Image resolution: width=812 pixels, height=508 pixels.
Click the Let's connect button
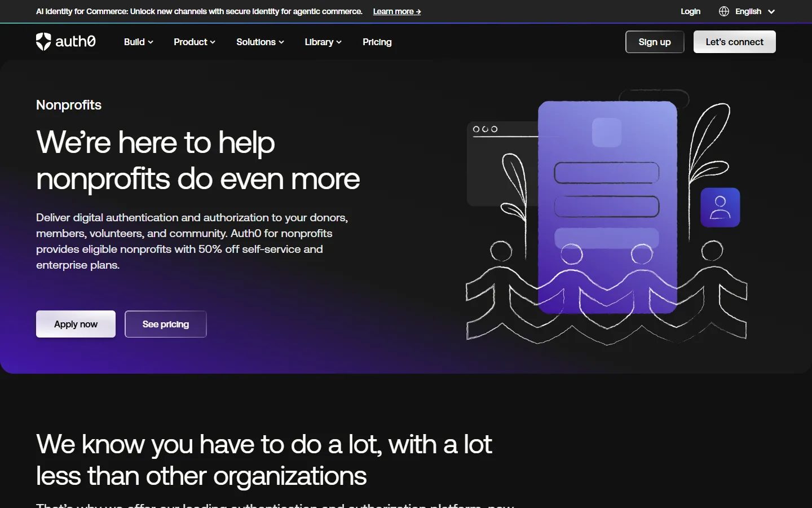(734, 42)
